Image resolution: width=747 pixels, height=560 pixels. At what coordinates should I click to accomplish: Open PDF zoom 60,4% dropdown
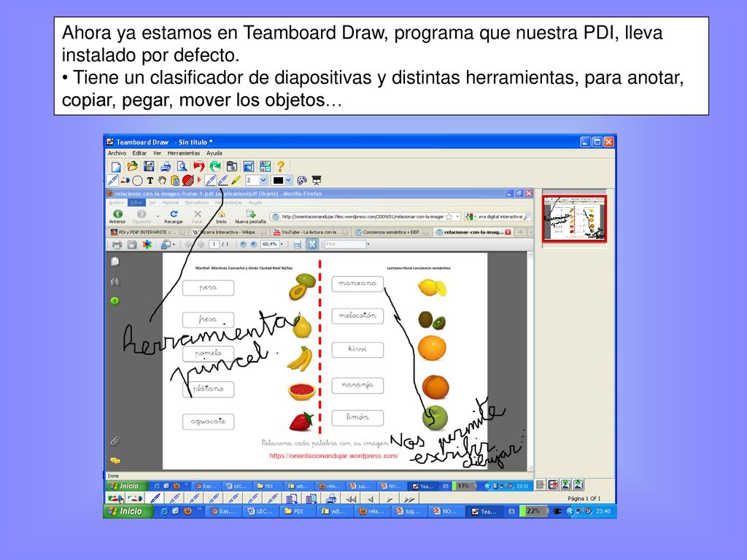(x=281, y=244)
